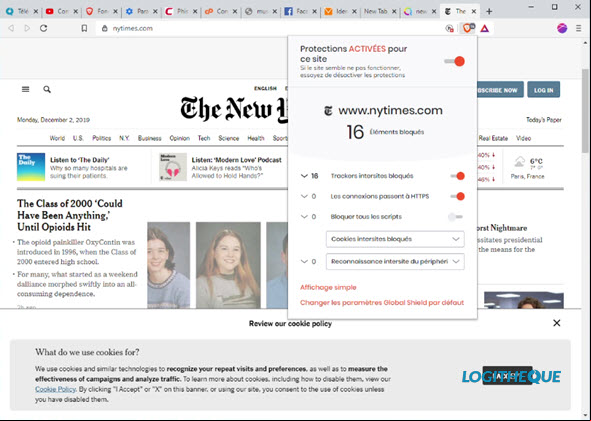Viewport: 591px width, 421px height.
Task: Expand the device recognition count chevron
Action: point(304,261)
